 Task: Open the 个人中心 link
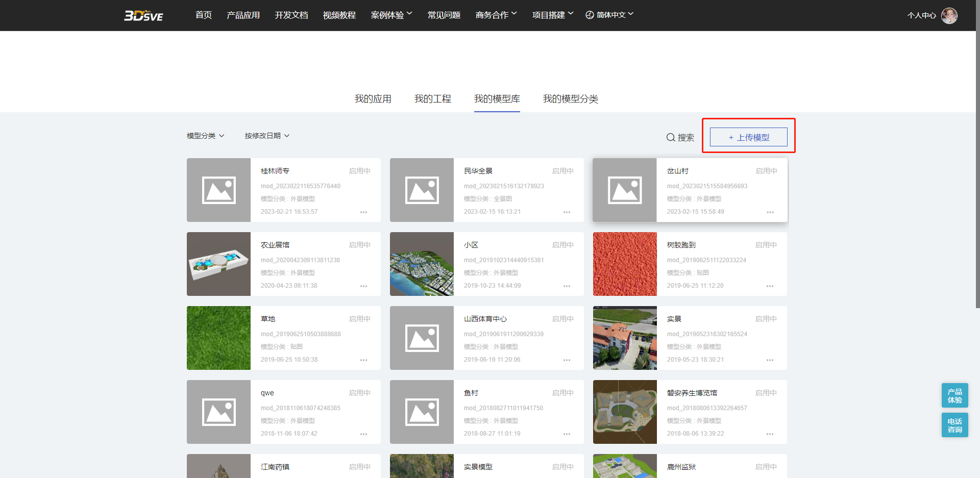(921, 15)
